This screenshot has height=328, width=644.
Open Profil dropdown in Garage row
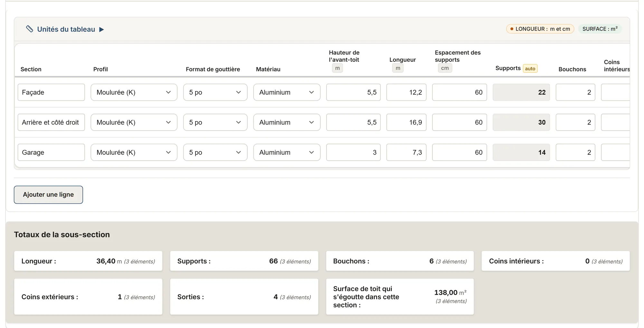(x=134, y=152)
